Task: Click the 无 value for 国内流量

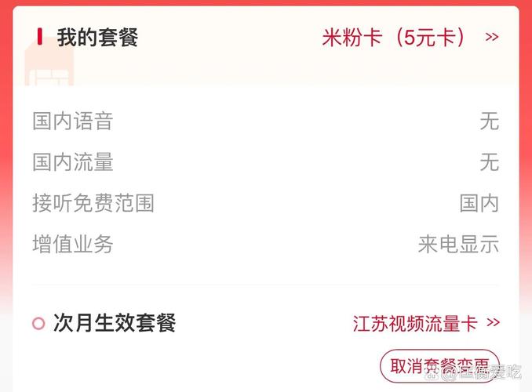Action: point(489,162)
